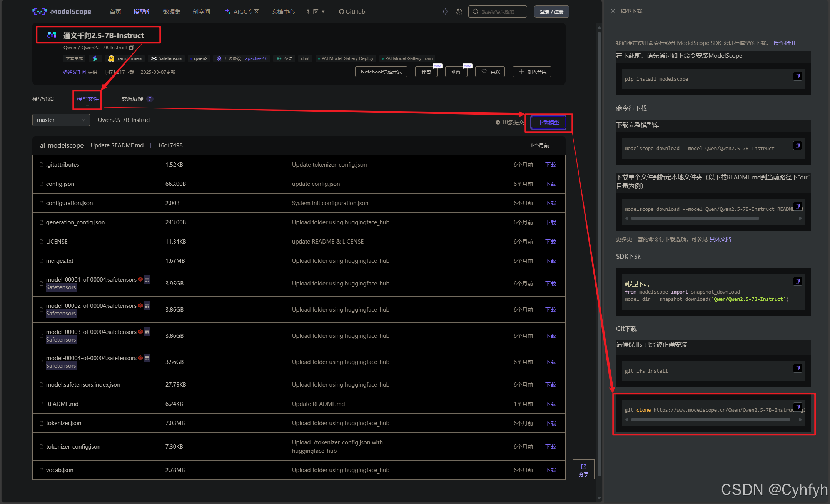830x504 pixels.
Task: Download model-00002-of-00004.safetensors
Action: coord(551,310)
